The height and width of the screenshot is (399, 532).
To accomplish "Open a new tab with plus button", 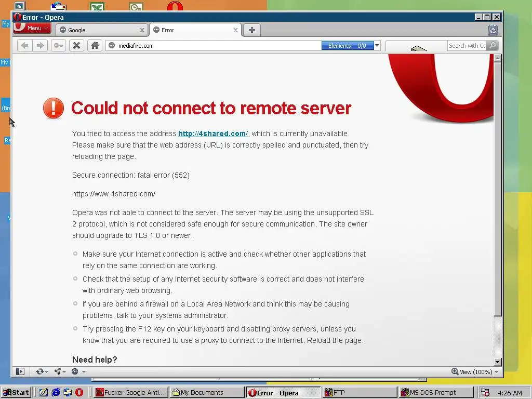I will (x=252, y=30).
